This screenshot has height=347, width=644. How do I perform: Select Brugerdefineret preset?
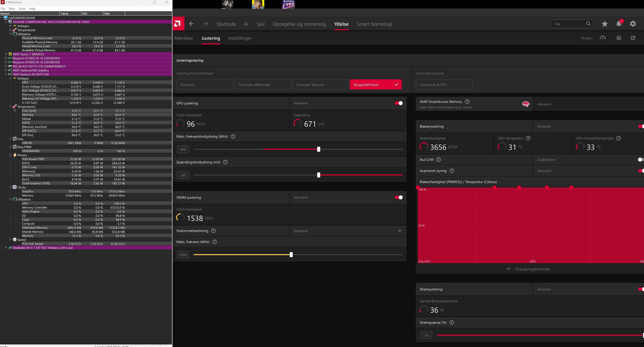[x=376, y=84]
